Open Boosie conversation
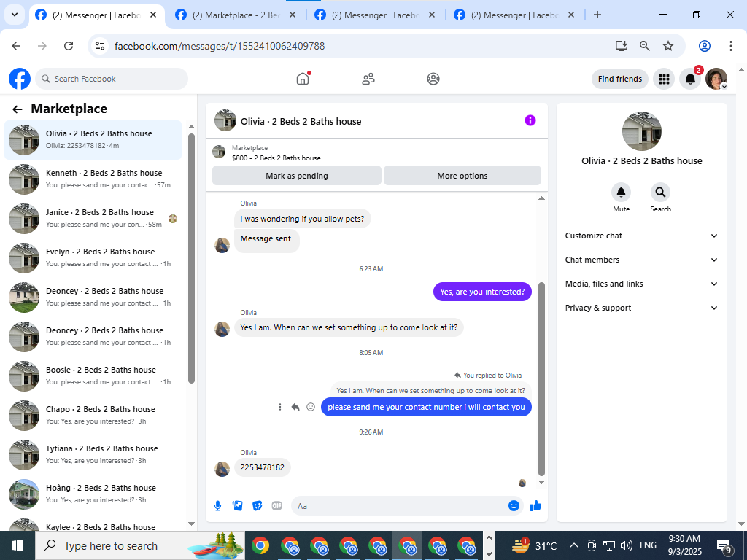 point(93,376)
